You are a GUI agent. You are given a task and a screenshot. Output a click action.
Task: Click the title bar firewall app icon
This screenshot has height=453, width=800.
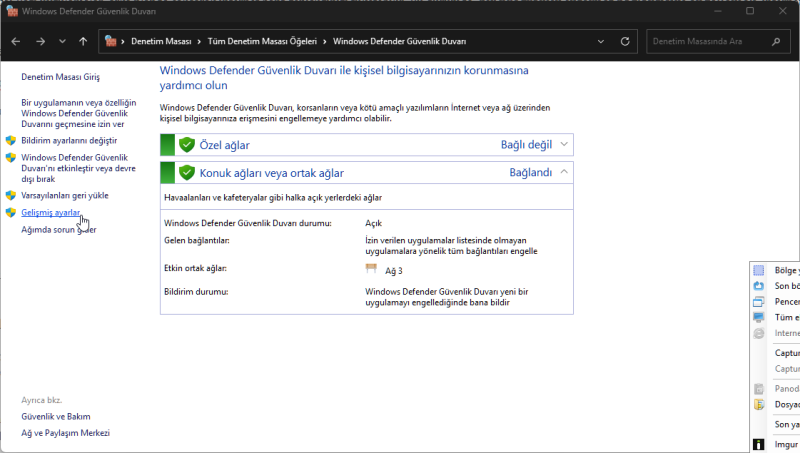12,11
